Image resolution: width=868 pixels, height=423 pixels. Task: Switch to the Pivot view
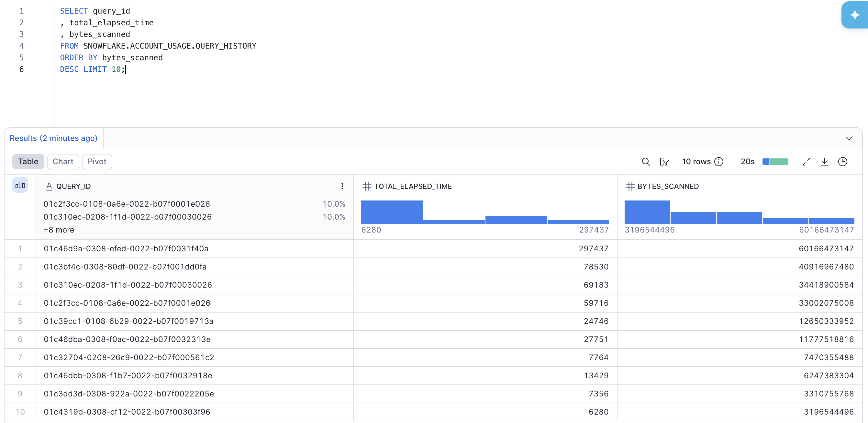pyautogui.click(x=97, y=162)
